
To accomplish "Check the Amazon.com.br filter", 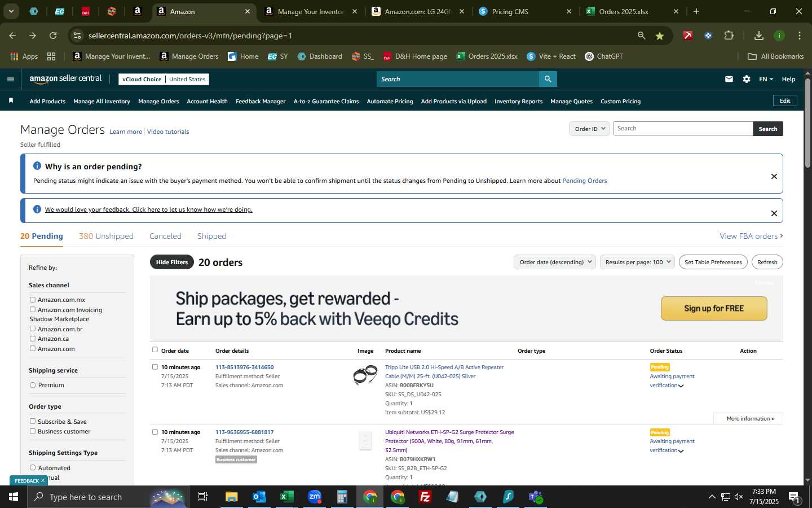I will coord(33,329).
